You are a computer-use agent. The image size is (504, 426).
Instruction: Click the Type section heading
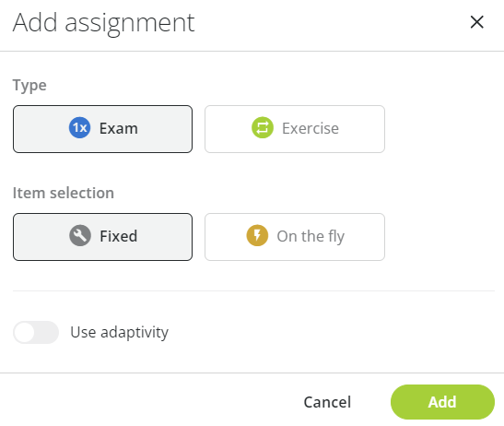point(29,86)
